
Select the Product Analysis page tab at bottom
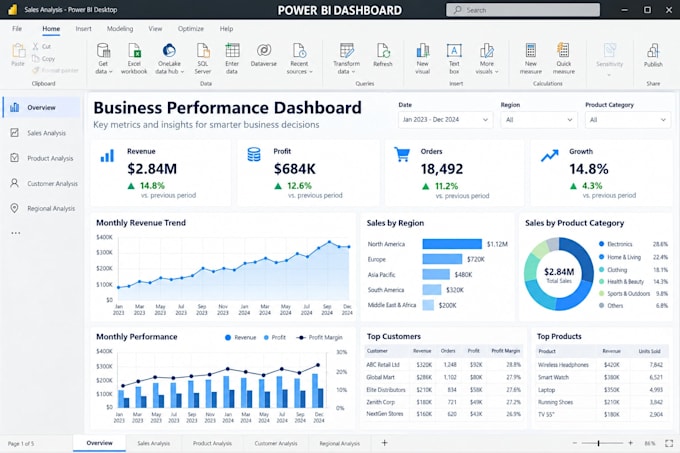click(x=212, y=443)
